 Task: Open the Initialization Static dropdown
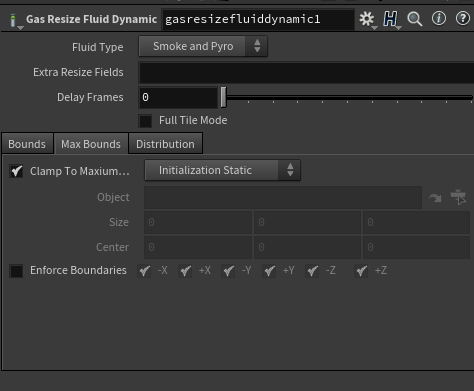pos(222,170)
